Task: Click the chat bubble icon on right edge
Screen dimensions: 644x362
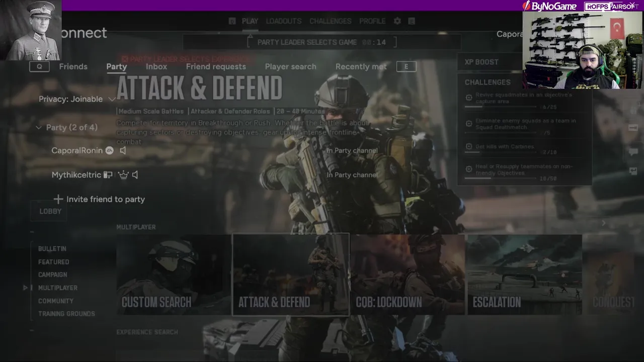Action: 633,151
